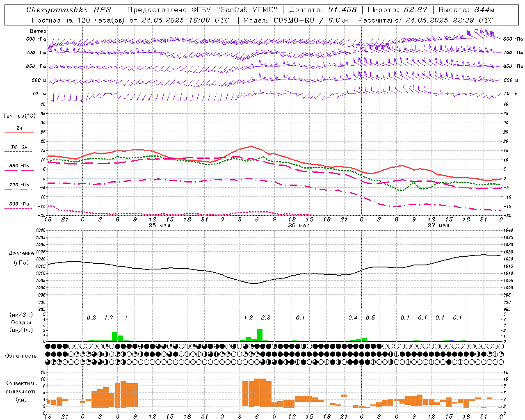The height and width of the screenshot is (420, 525).
Task: Click the station name Cheryomushki-HPS
Action: [x=68, y=10]
